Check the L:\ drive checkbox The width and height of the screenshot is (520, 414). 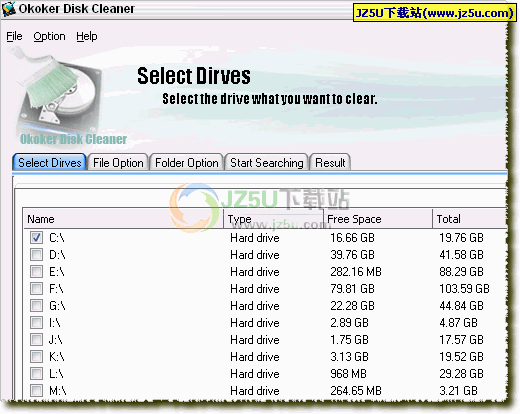coord(36,374)
